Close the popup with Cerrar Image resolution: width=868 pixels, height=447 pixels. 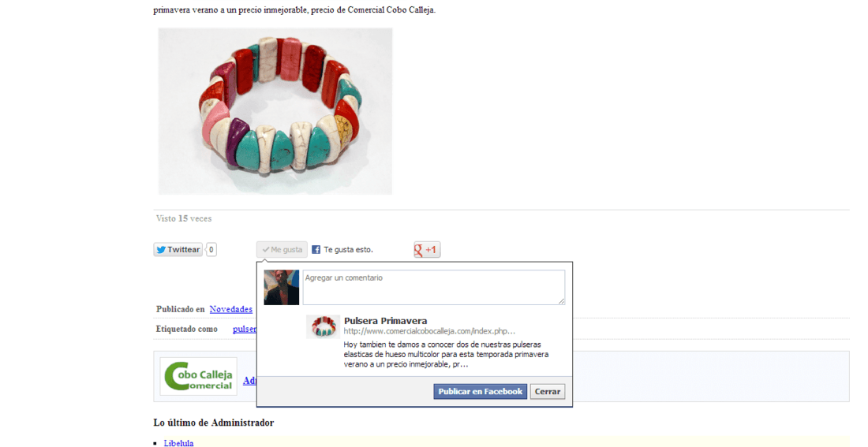pos(548,392)
